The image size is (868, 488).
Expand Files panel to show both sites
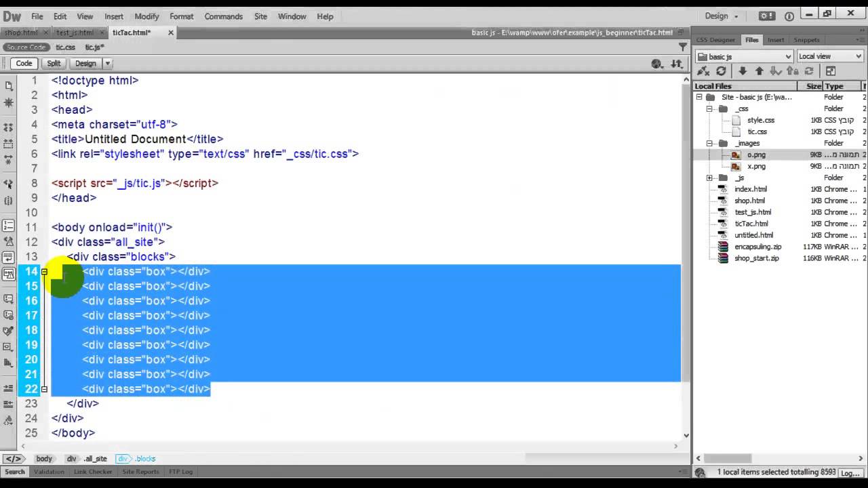coord(831,71)
